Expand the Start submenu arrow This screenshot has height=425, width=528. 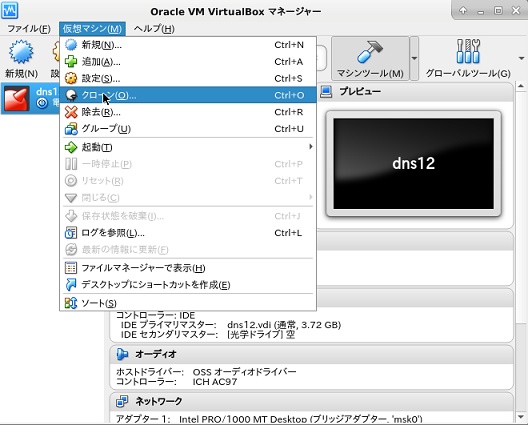(310, 147)
